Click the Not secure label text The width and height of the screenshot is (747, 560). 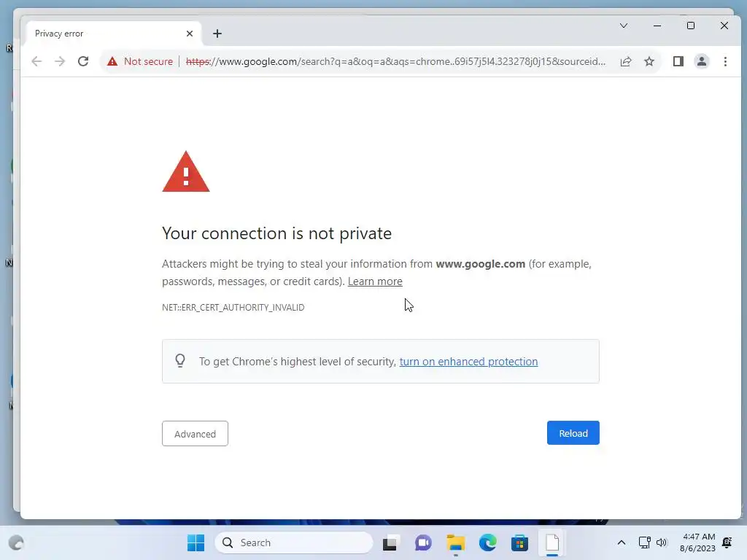tap(148, 61)
